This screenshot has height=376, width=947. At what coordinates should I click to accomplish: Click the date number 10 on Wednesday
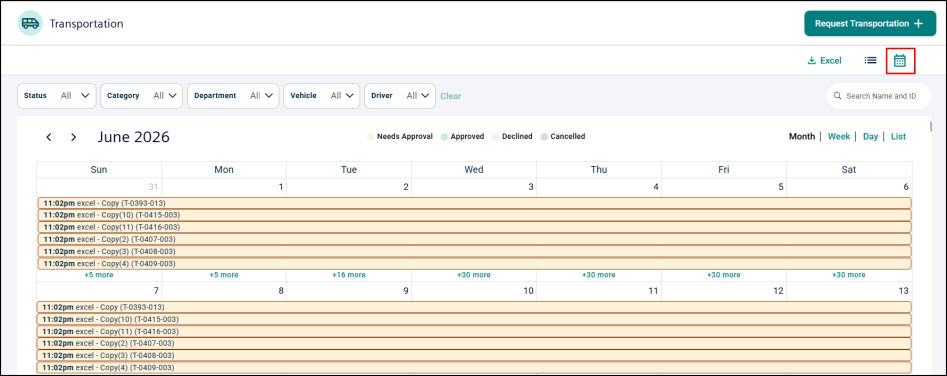point(528,291)
